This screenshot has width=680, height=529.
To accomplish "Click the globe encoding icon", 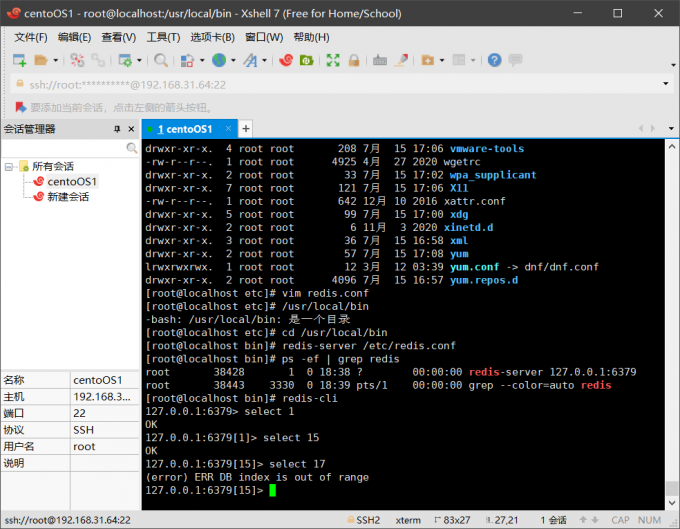I will tap(219, 60).
